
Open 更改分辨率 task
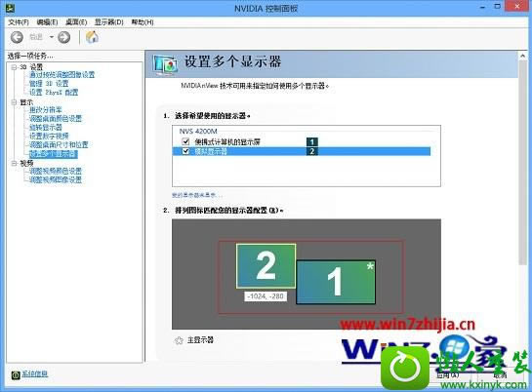pyautogui.click(x=46, y=110)
